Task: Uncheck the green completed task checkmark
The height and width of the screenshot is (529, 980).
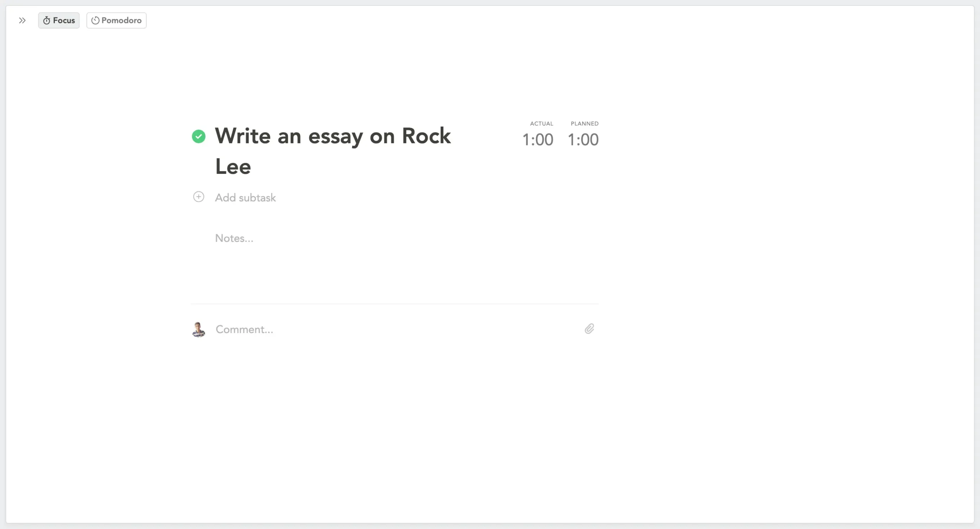Action: [199, 136]
